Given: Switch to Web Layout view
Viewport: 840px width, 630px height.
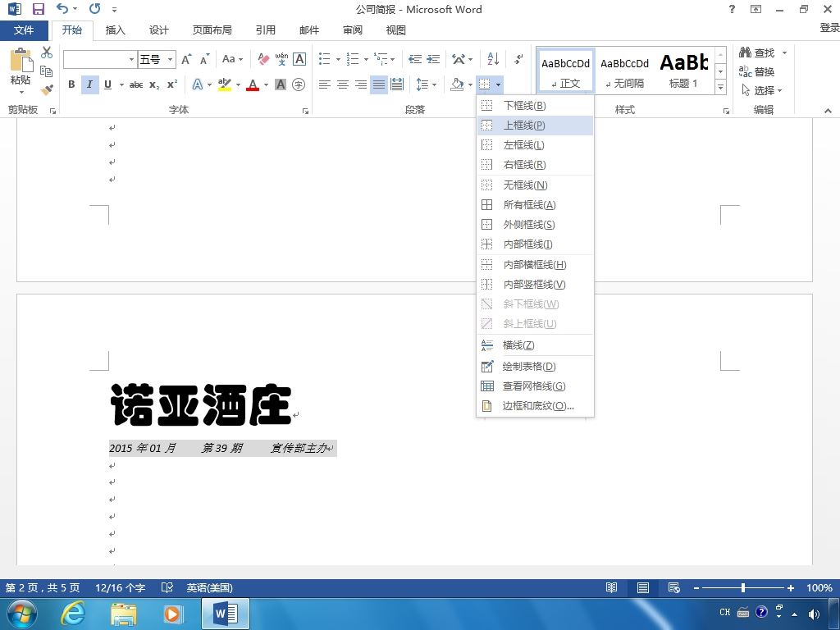Looking at the screenshot, I should coord(674,587).
